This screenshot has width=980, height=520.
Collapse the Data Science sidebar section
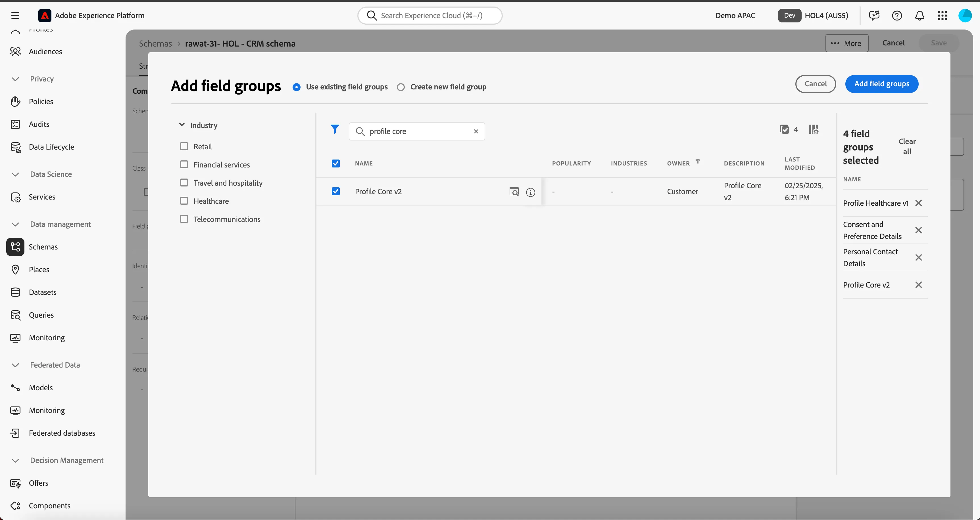click(15, 175)
